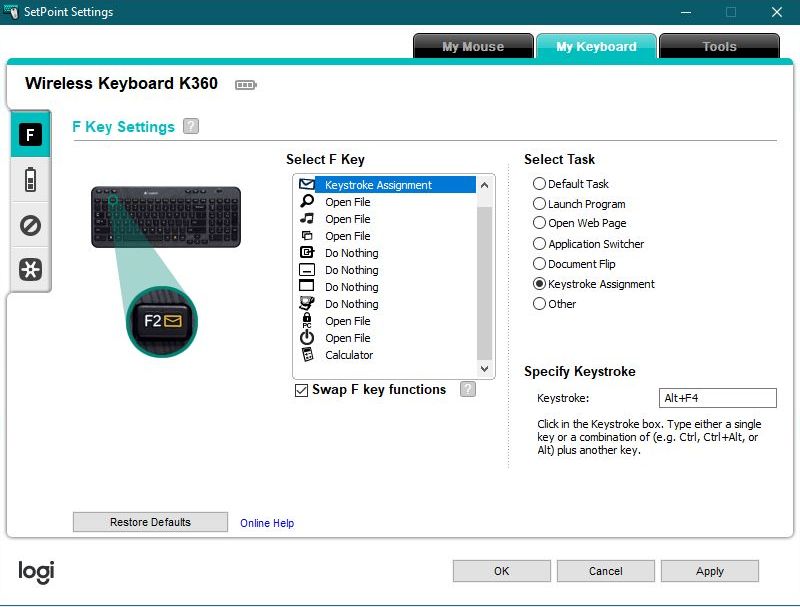Select Application Switcher radio button
Image resolution: width=800 pixels, height=607 pixels.
pyautogui.click(x=539, y=244)
